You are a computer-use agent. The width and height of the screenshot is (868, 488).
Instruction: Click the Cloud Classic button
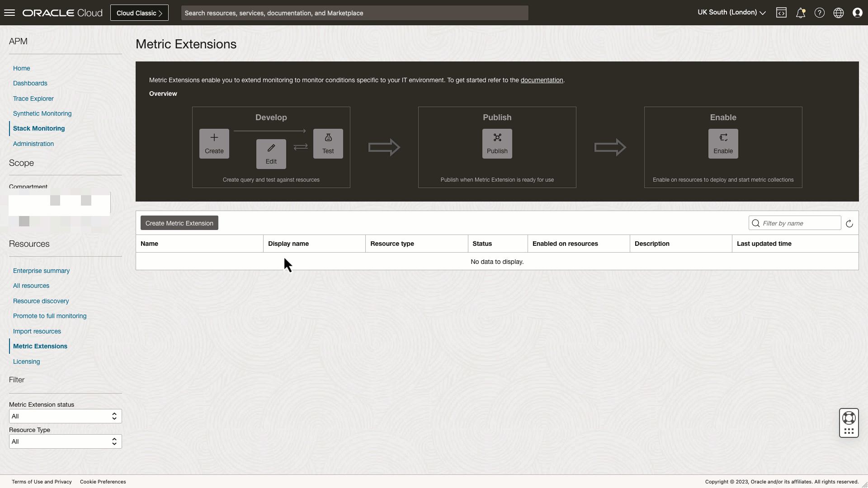tap(139, 13)
